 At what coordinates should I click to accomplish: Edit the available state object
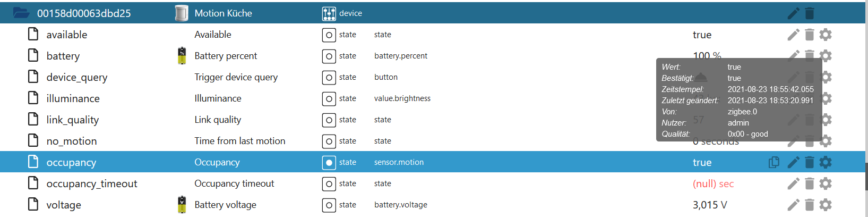(x=793, y=35)
